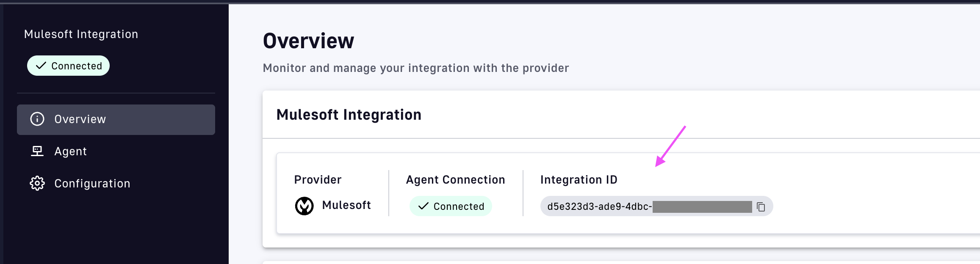The width and height of the screenshot is (980, 264).
Task: Click the Mulesoft provider name text
Action: click(346, 205)
